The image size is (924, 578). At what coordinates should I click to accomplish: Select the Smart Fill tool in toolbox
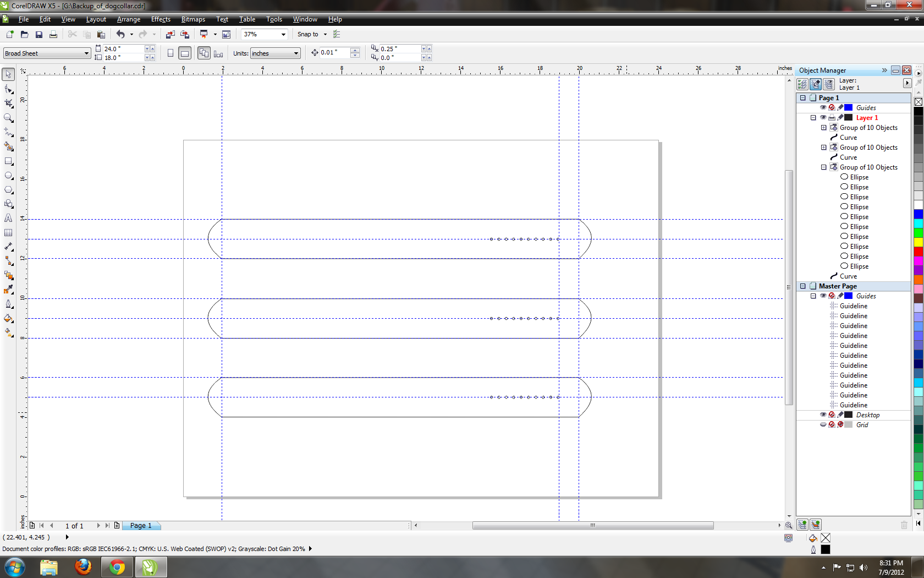pos(8,146)
